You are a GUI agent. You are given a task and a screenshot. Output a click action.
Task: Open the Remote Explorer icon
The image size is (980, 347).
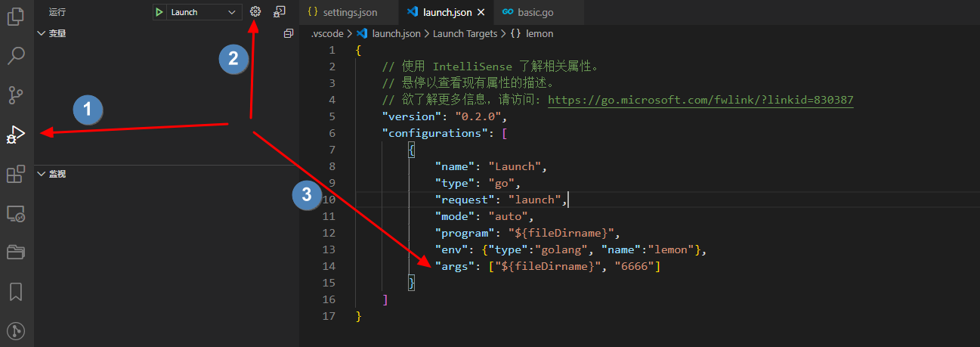pyautogui.click(x=16, y=214)
